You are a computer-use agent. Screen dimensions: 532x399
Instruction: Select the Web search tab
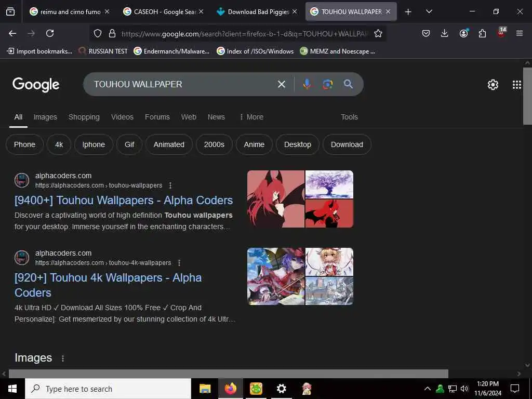click(189, 117)
